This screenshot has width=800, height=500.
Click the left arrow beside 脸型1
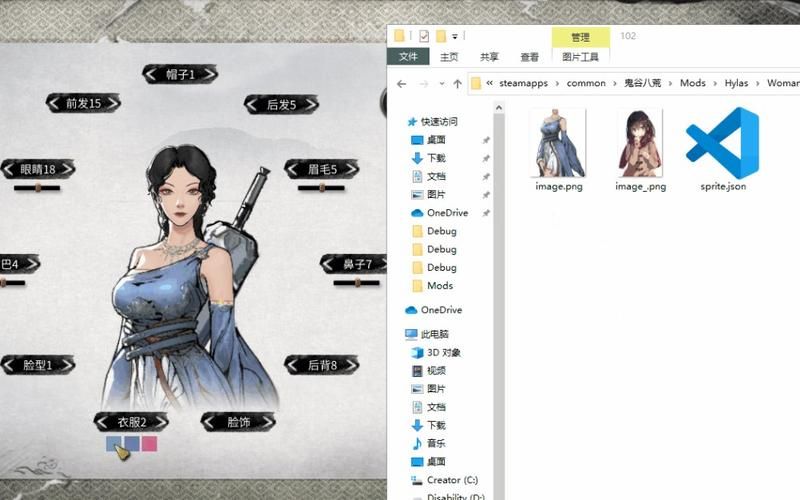[x=9, y=365]
